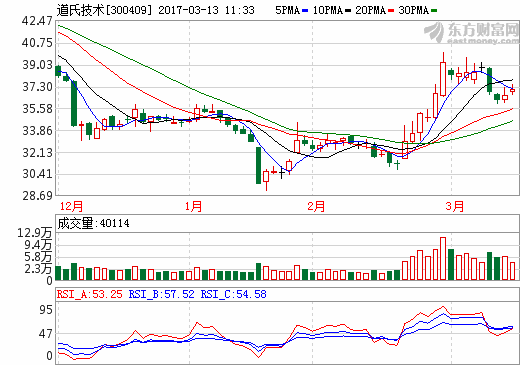520x365 pixels.
Task: Click the red 20PMA legend swatch
Action: click(x=391, y=11)
